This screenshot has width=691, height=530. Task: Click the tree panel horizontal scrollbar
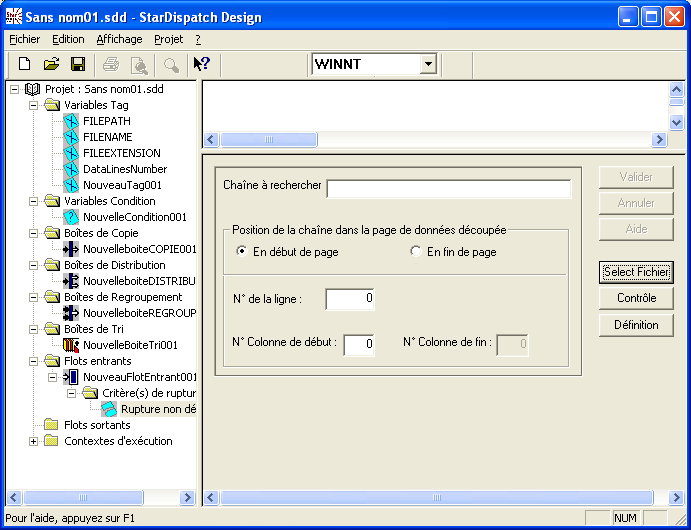coord(100,497)
